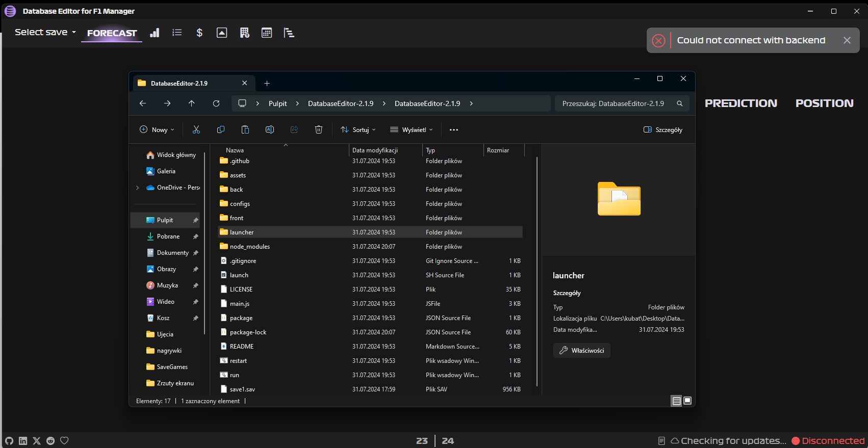
Task: Click the search magnifier icon in Explorer
Action: 680,103
